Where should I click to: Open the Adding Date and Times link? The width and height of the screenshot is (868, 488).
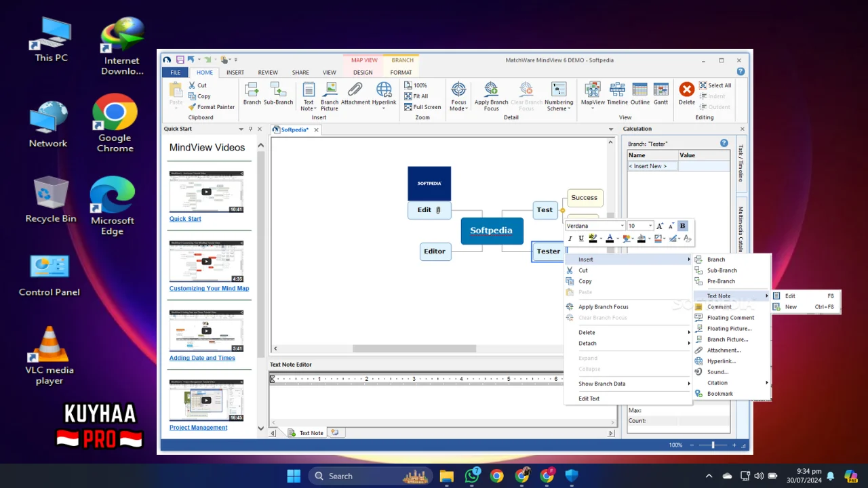pyautogui.click(x=202, y=359)
